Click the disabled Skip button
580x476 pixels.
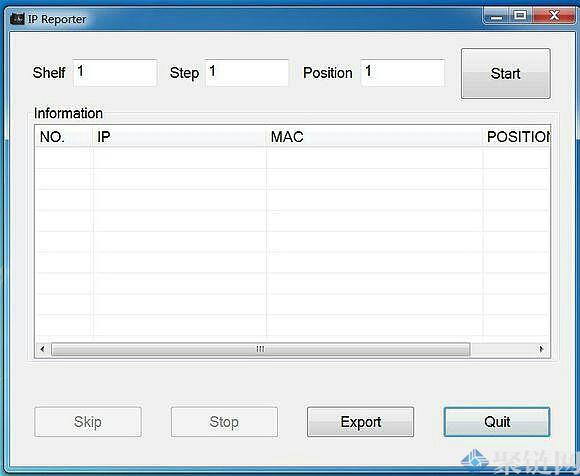[x=88, y=422]
